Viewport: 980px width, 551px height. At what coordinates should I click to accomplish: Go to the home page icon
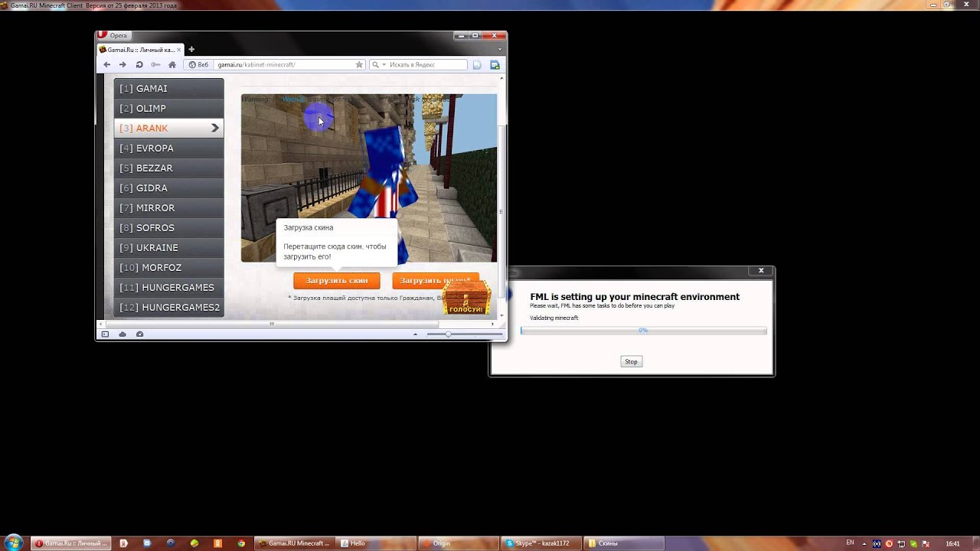pos(172,65)
